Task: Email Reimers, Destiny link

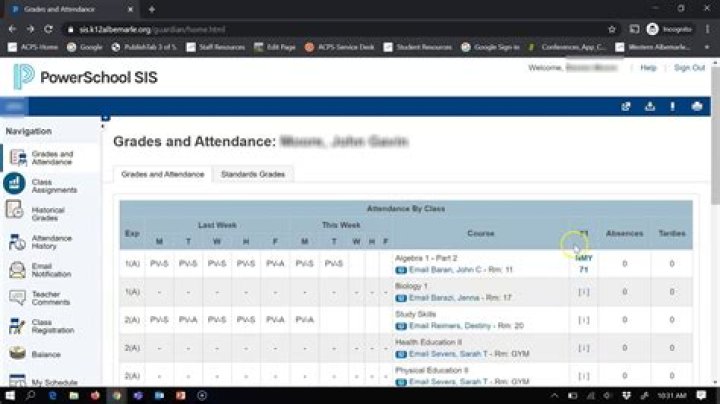Action: pyautogui.click(x=466, y=326)
